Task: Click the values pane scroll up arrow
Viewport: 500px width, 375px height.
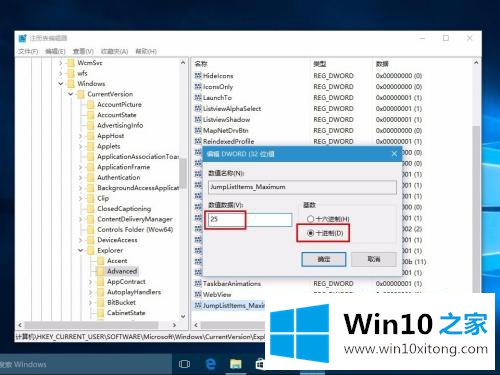Action: pos(476,63)
